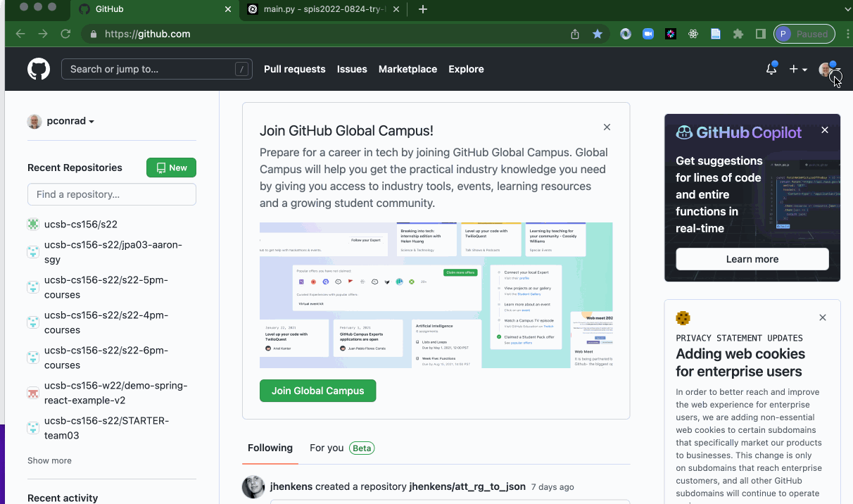Open the notifications bell

pos(771,69)
